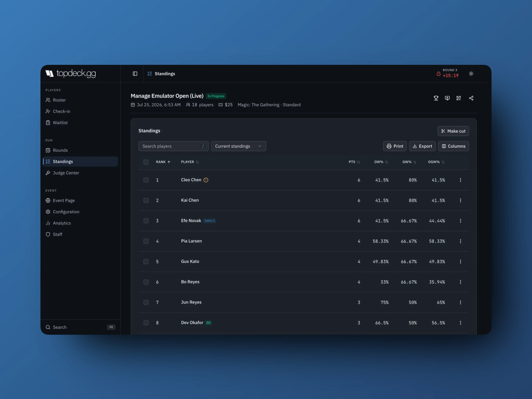Screen dimensions: 532x399
Task: Go to Configuration settings
Action: click(80, 212)
